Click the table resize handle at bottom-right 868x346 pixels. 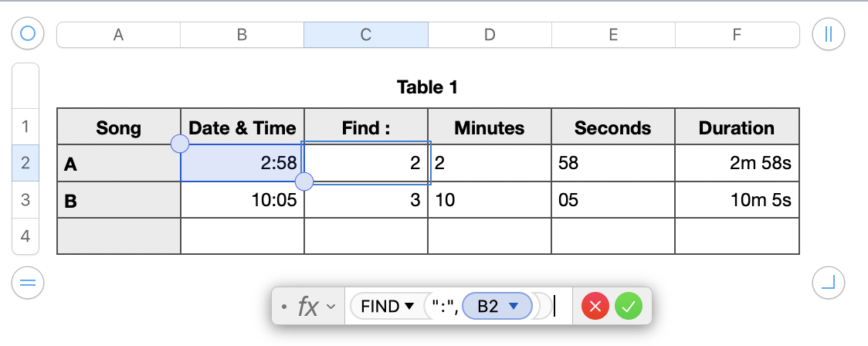[x=829, y=284]
